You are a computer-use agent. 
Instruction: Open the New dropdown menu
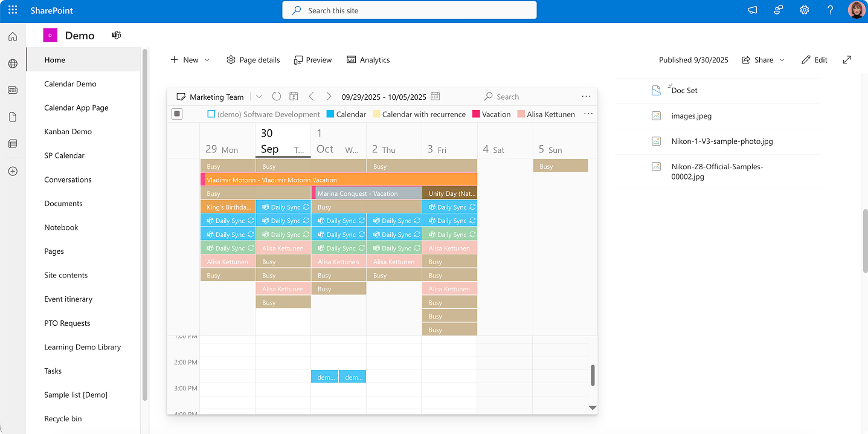tap(207, 60)
